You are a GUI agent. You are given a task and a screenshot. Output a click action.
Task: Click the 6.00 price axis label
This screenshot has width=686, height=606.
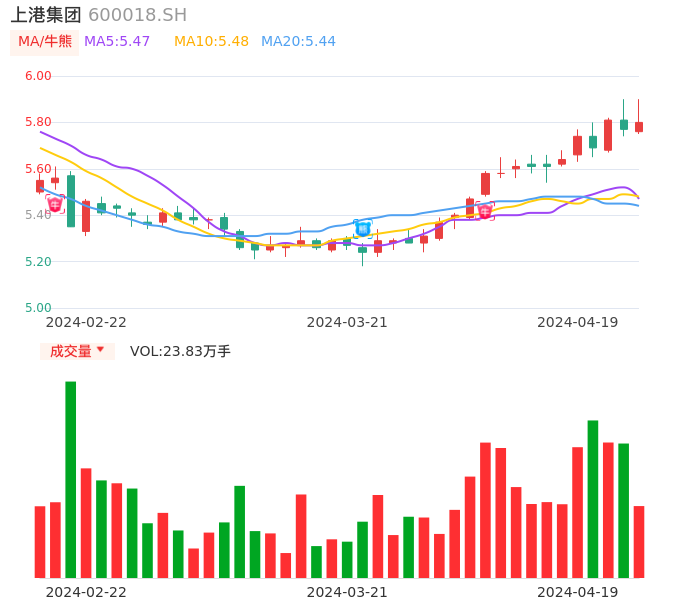[38, 76]
